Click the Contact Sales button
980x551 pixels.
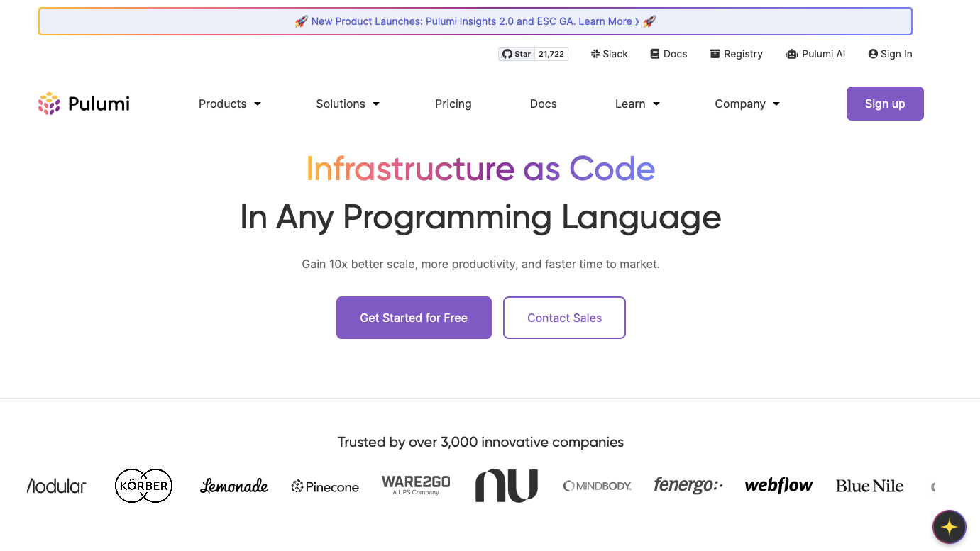point(564,318)
